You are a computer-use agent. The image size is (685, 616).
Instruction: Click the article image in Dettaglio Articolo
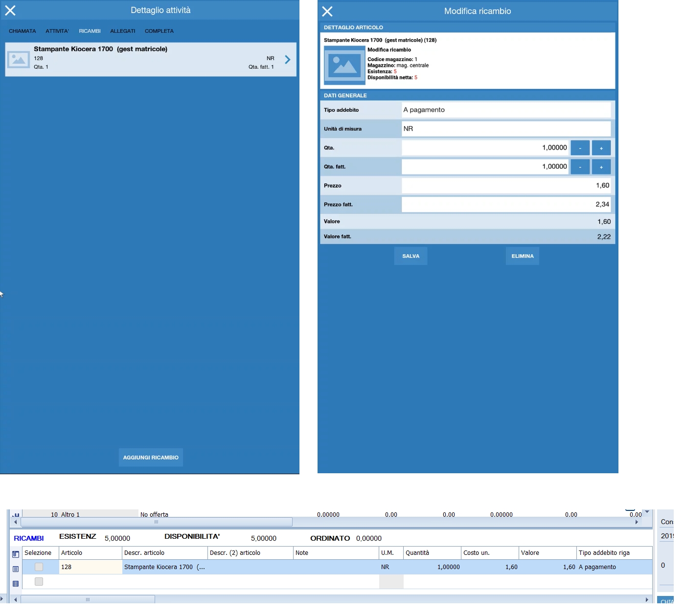(x=344, y=66)
